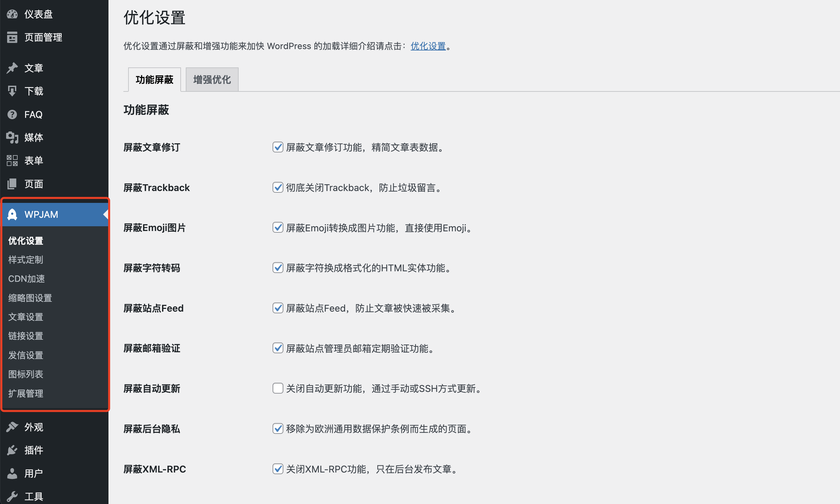Switch to the 增强优化 tab
The image size is (840, 504).
(212, 80)
